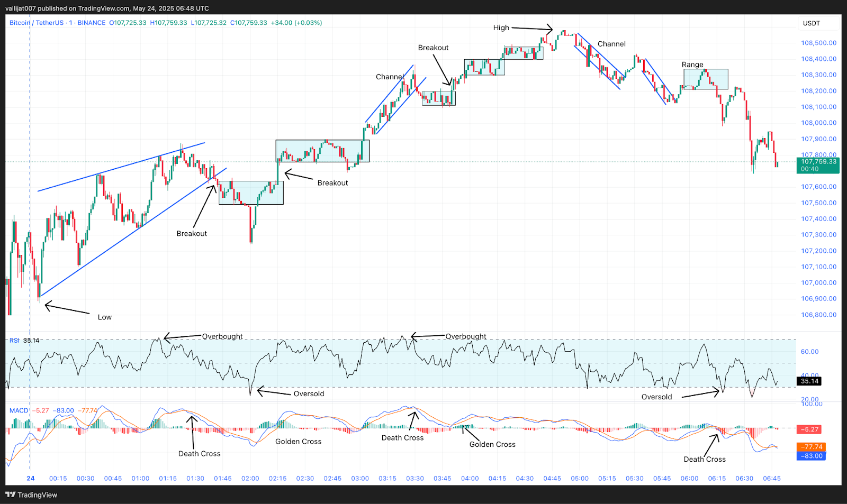
Task: Click the 108,200.00 price axis label
Action: click(x=818, y=91)
